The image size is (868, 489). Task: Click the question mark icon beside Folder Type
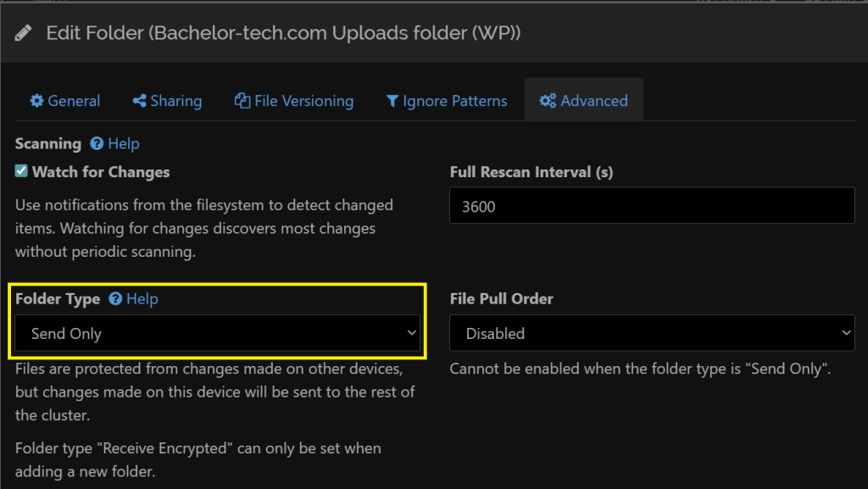[x=115, y=299]
